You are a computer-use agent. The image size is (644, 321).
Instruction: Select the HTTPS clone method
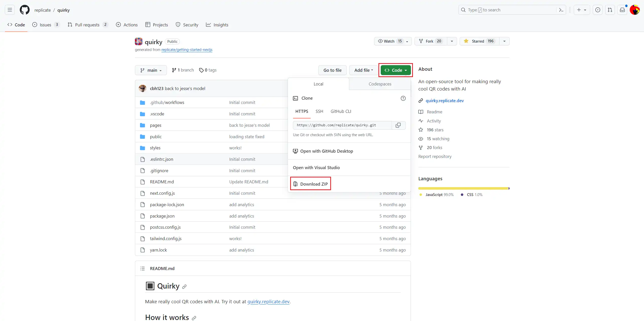[302, 111]
